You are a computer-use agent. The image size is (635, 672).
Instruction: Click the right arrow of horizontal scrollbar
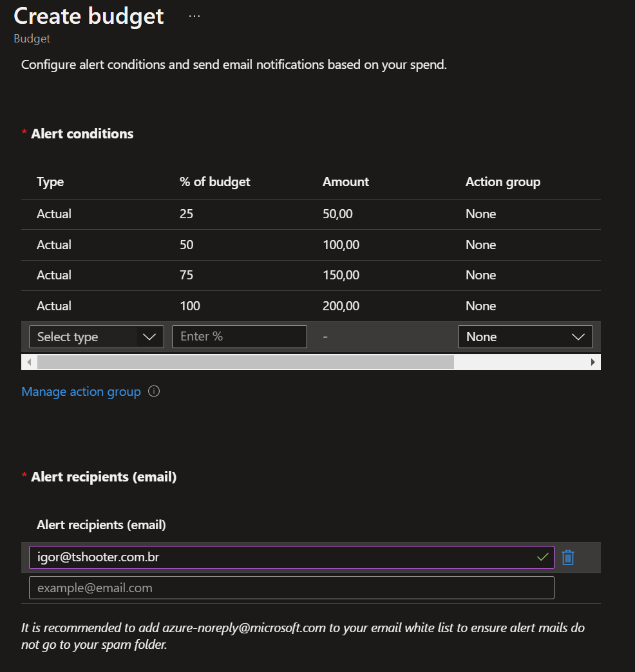(593, 362)
